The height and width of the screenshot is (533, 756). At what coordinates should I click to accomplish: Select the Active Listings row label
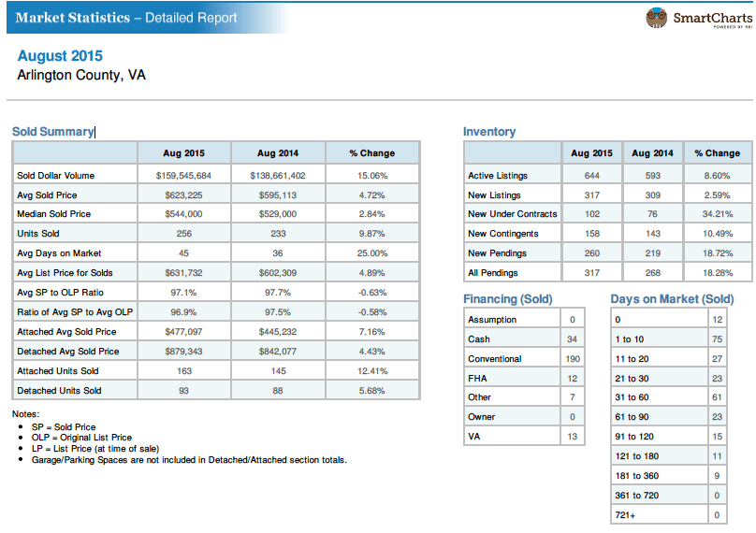[498, 176]
